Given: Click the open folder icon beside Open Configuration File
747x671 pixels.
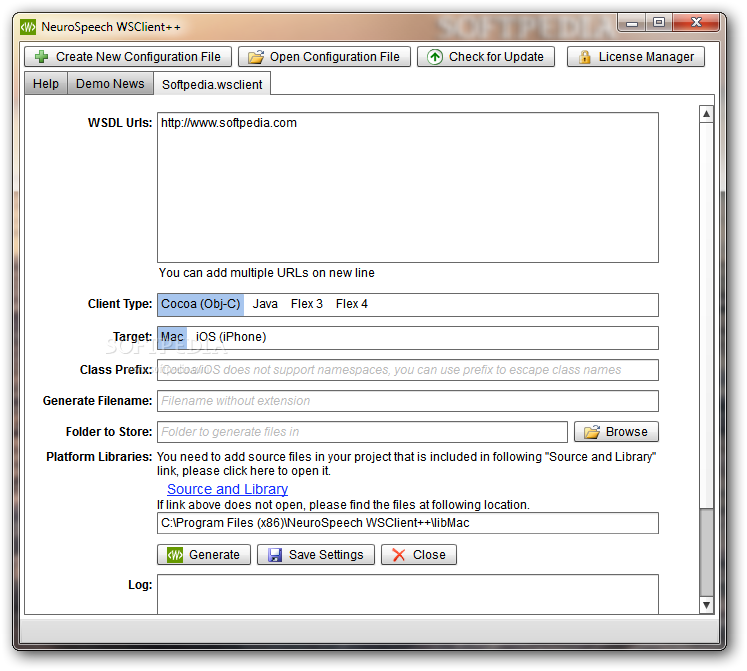Looking at the screenshot, I should (256, 57).
